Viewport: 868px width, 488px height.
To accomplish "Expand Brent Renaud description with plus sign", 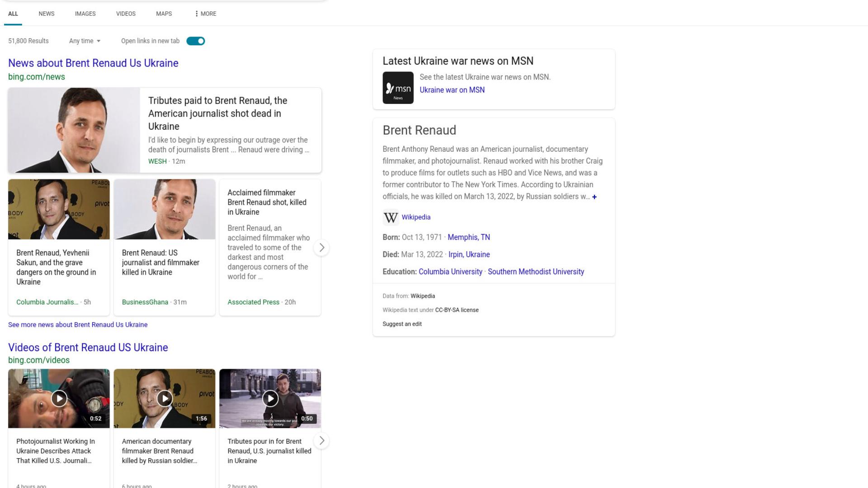I will pyautogui.click(x=594, y=197).
